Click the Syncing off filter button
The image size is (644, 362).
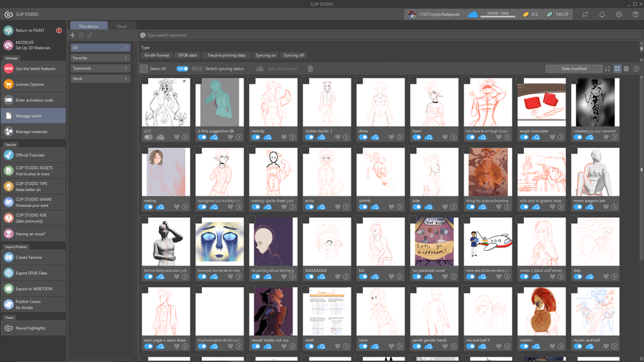tap(294, 56)
